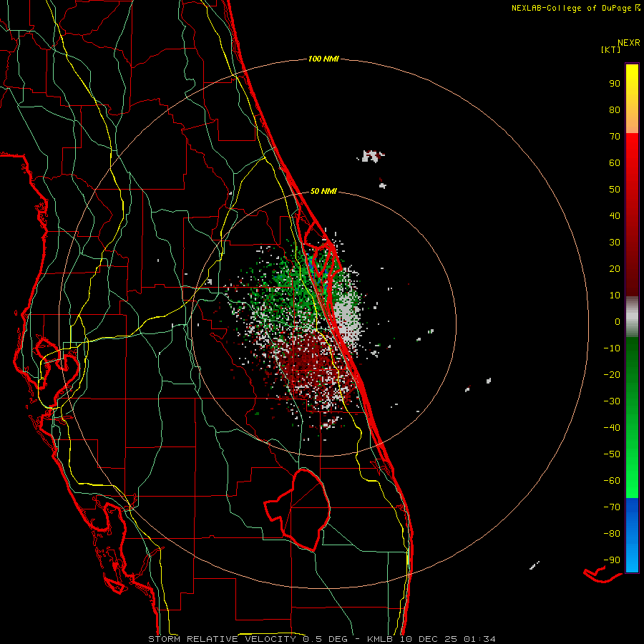This screenshot has width=644, height=644.
Task: Click the -70 value on the velocity scale
Action: 612,507
